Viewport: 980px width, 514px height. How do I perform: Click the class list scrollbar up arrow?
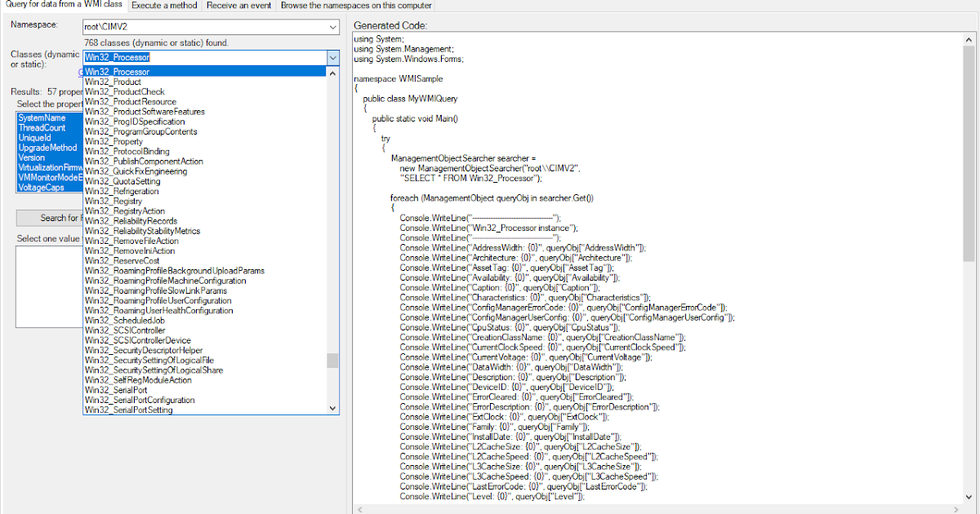pyautogui.click(x=332, y=71)
